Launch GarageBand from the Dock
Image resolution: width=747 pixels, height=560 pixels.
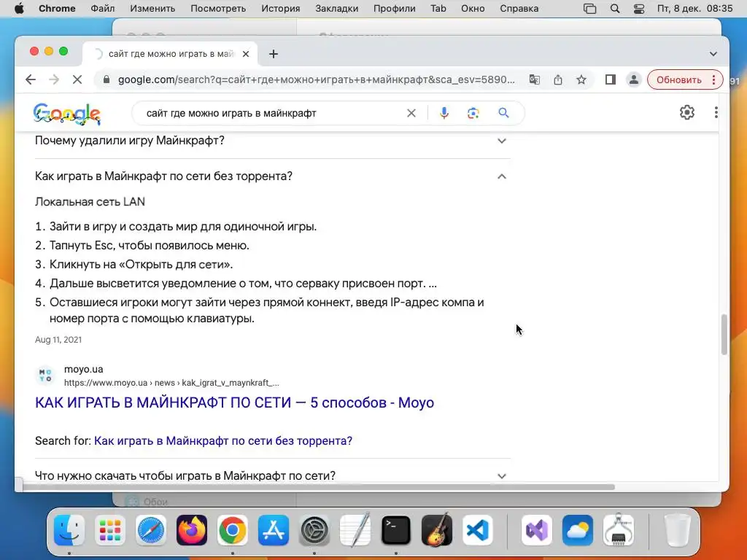coord(437,530)
